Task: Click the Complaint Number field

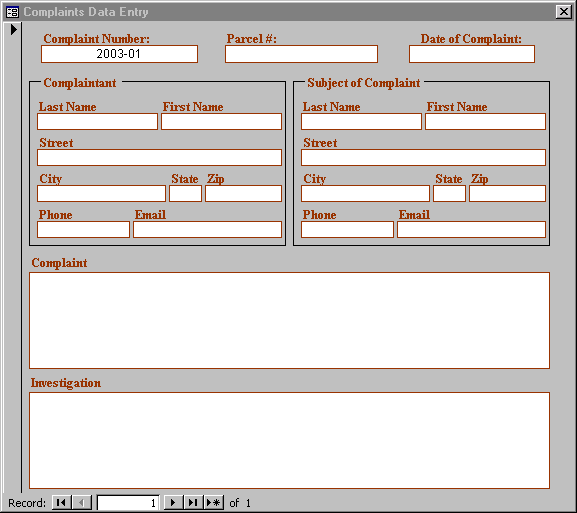Action: point(119,54)
